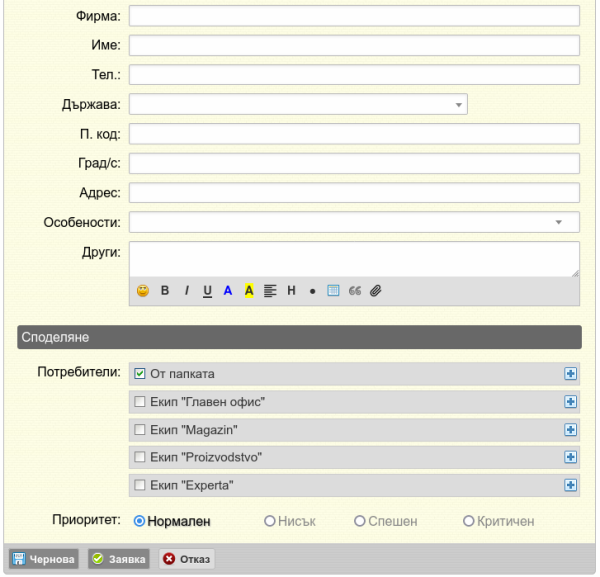Insert table icon in the editor toolbar
This screenshot has width=600, height=577.
coord(333,291)
